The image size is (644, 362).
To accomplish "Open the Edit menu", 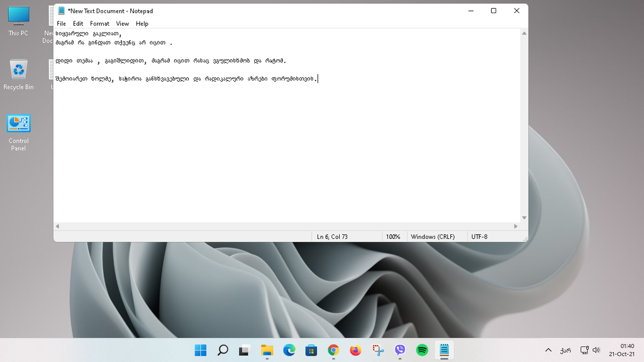I will [78, 24].
